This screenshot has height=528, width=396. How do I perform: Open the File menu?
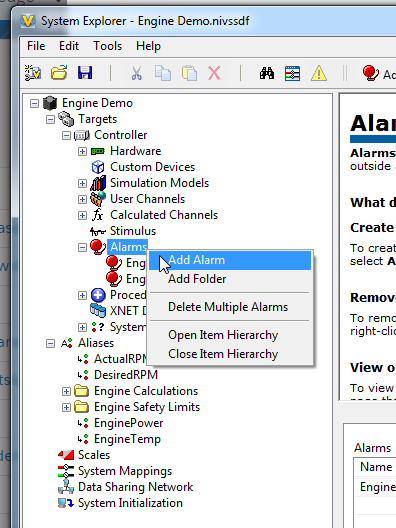point(36,46)
